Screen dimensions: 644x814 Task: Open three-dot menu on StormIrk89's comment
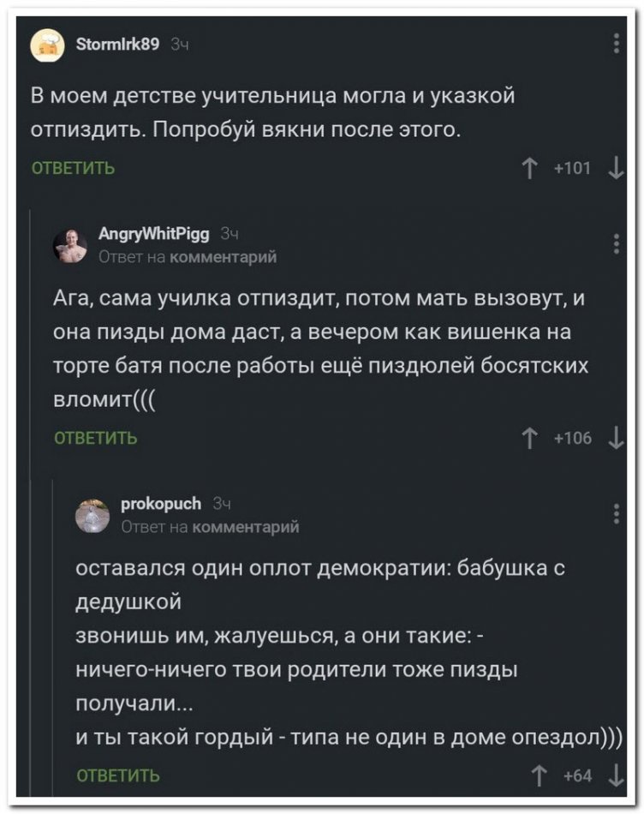coord(617,43)
